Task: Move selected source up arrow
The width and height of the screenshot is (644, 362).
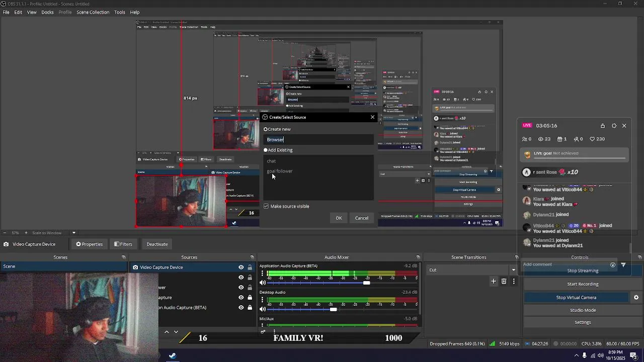Action: coord(167,332)
